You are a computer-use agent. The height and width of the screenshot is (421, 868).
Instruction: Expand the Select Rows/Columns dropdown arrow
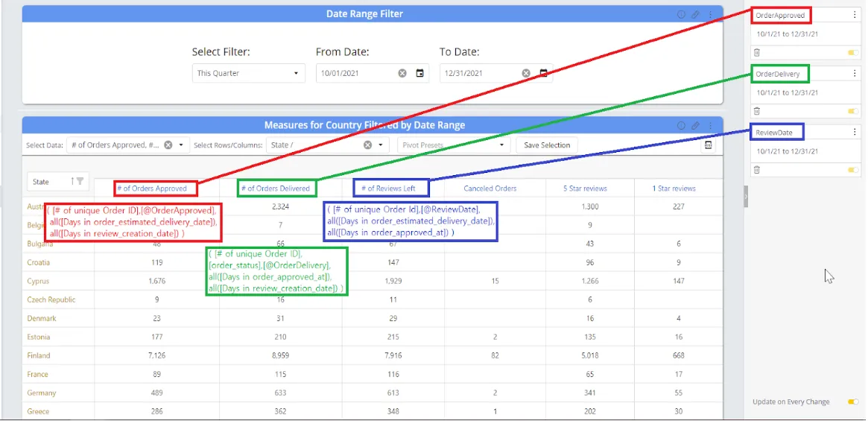click(x=380, y=145)
